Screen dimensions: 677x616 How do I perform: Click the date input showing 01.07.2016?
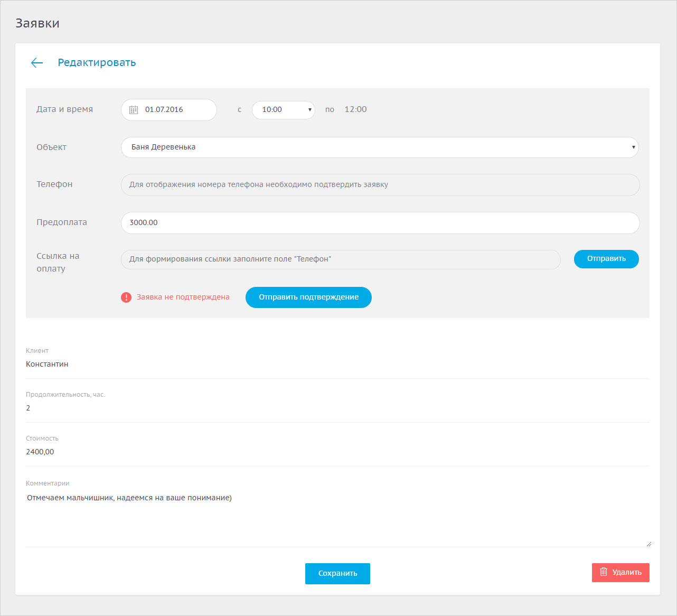coord(174,110)
